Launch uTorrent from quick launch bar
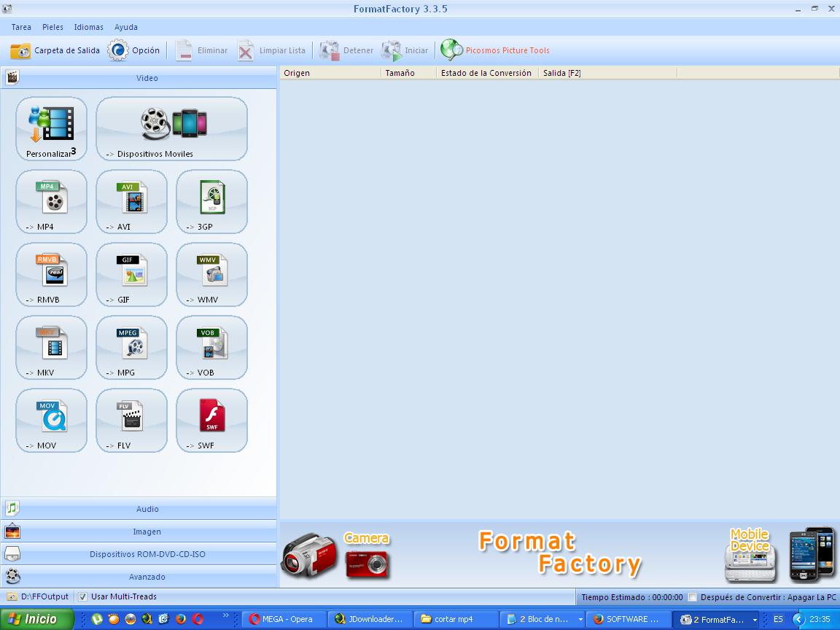 point(97,619)
